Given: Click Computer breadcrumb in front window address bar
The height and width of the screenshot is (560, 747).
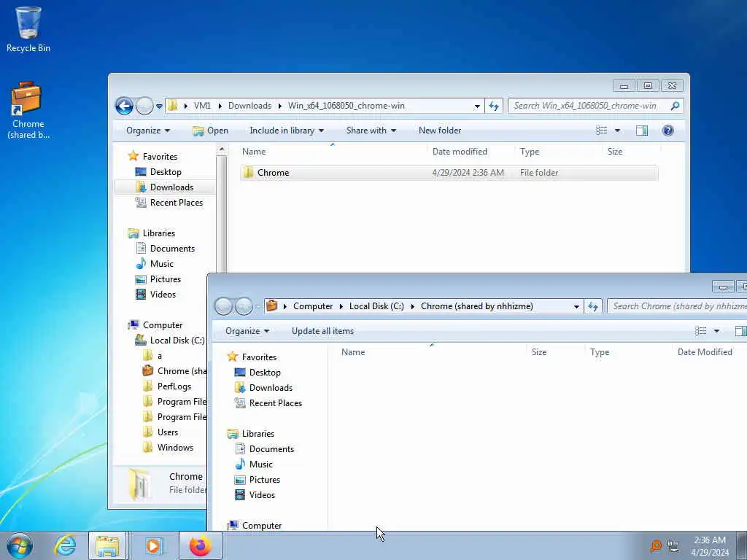Looking at the screenshot, I should tap(313, 306).
